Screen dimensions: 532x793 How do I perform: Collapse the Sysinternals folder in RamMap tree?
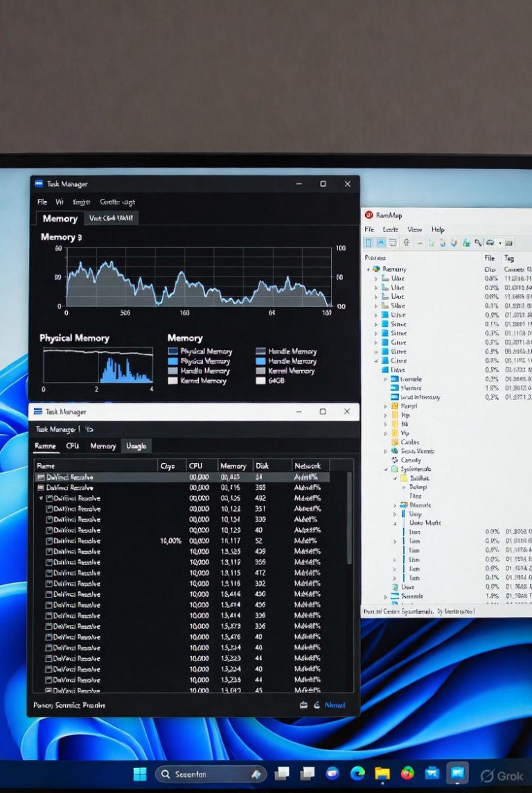(x=385, y=469)
